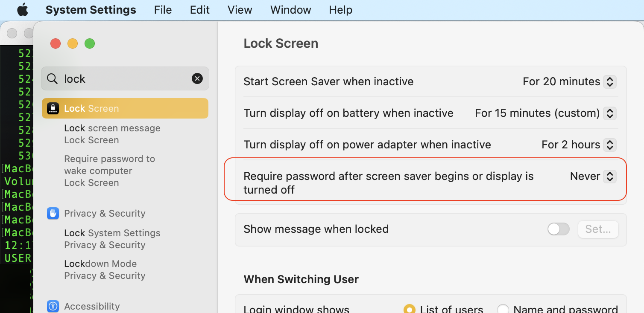
Task: Open Start Screen Saver duration dropdown
Action: (x=569, y=81)
